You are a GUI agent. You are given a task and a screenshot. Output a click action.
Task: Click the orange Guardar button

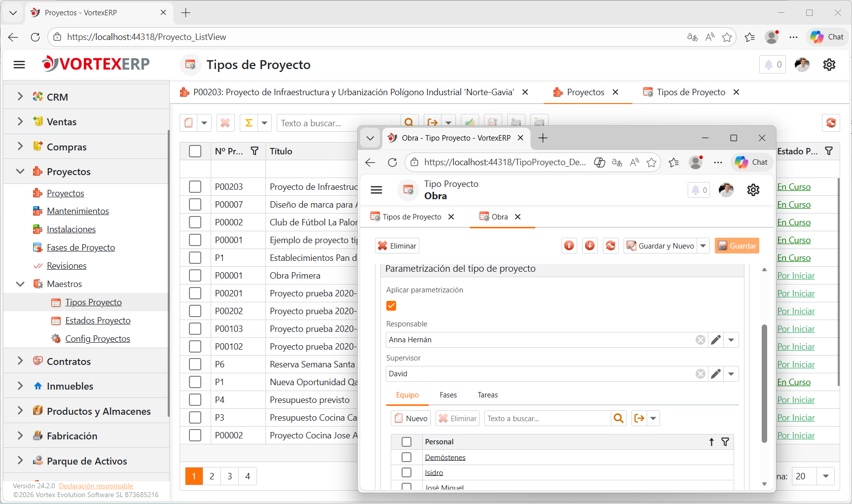coord(737,246)
